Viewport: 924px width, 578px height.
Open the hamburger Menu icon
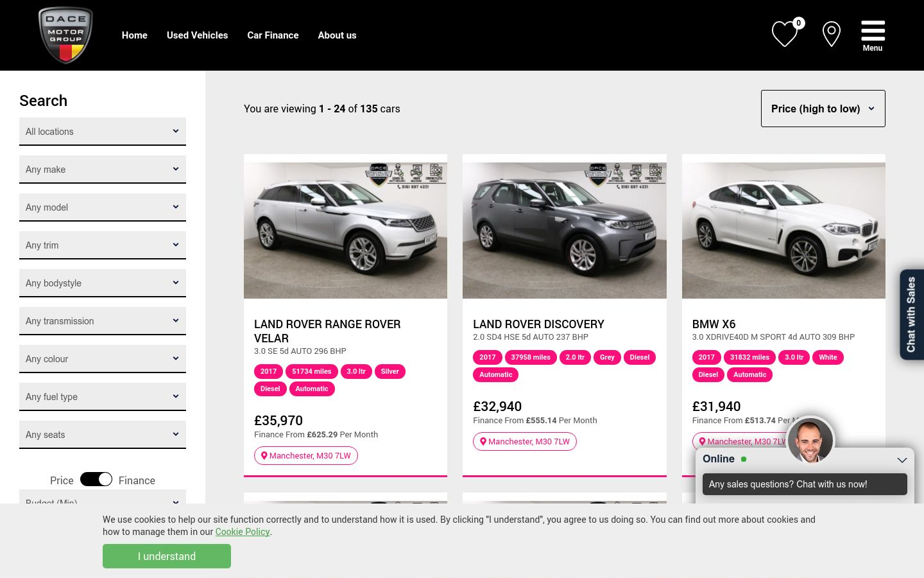(873, 35)
